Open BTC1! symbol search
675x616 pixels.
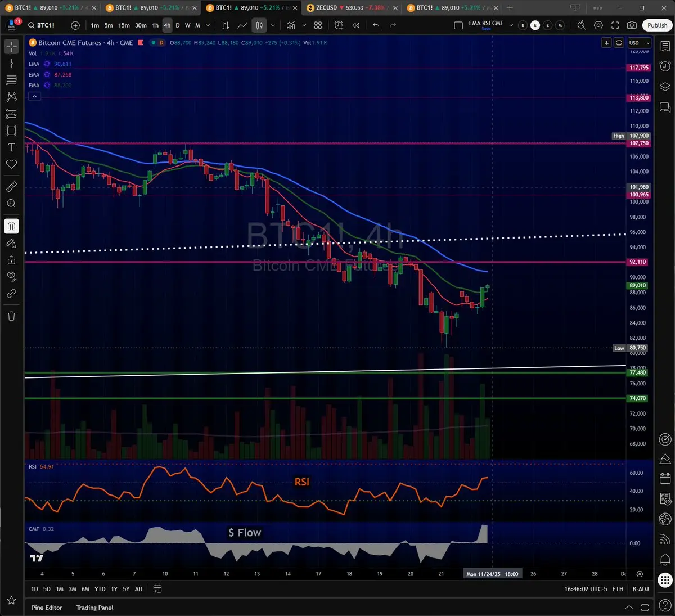(42, 25)
